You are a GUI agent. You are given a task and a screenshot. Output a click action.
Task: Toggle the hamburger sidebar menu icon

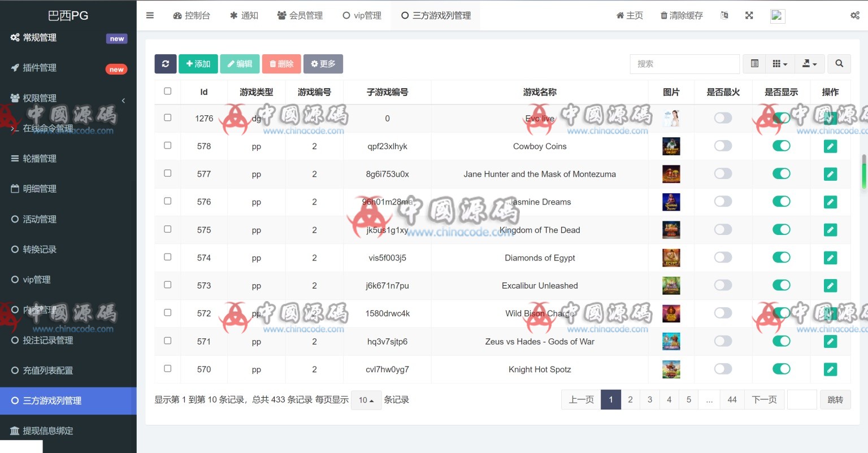[150, 15]
